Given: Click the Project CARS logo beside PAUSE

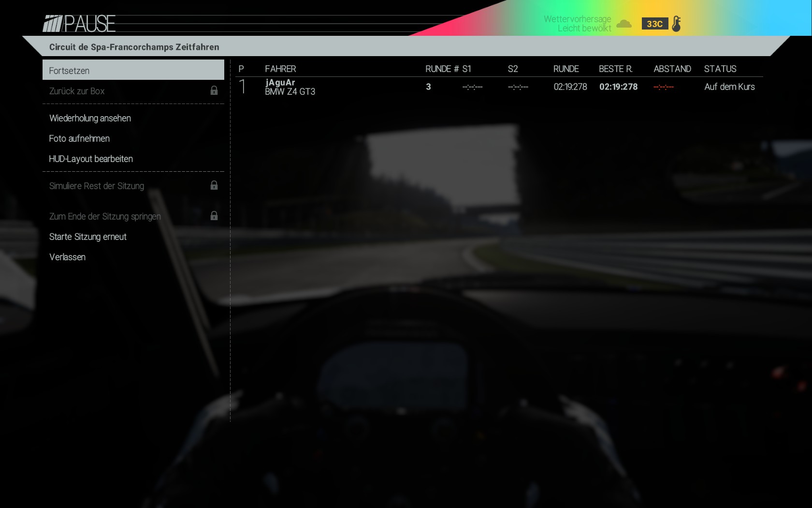Looking at the screenshot, I should [x=53, y=24].
